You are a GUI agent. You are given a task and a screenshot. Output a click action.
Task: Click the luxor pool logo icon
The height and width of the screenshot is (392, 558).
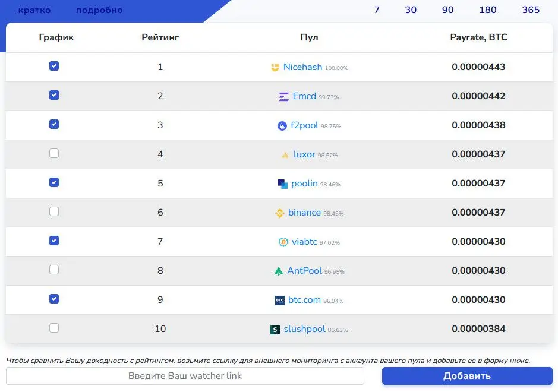pyautogui.click(x=285, y=155)
